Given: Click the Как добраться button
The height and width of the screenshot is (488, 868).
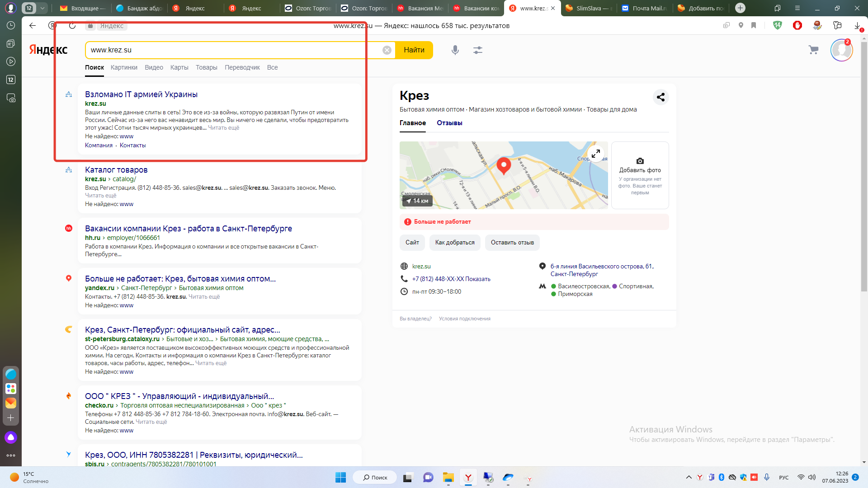Looking at the screenshot, I should click(x=455, y=243).
